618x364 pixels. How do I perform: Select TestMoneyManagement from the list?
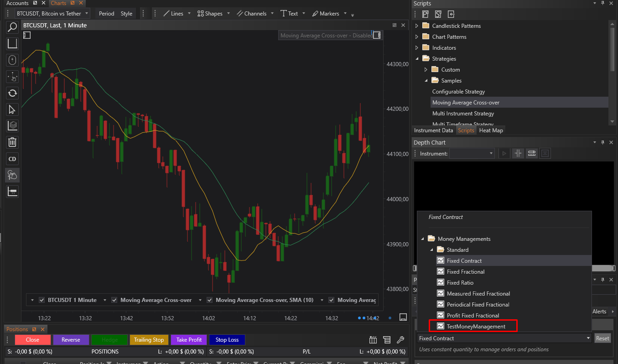click(x=476, y=327)
